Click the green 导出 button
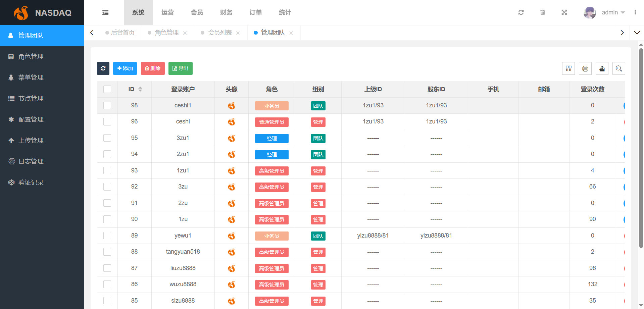Viewport: 644px width, 309px height. (x=180, y=68)
